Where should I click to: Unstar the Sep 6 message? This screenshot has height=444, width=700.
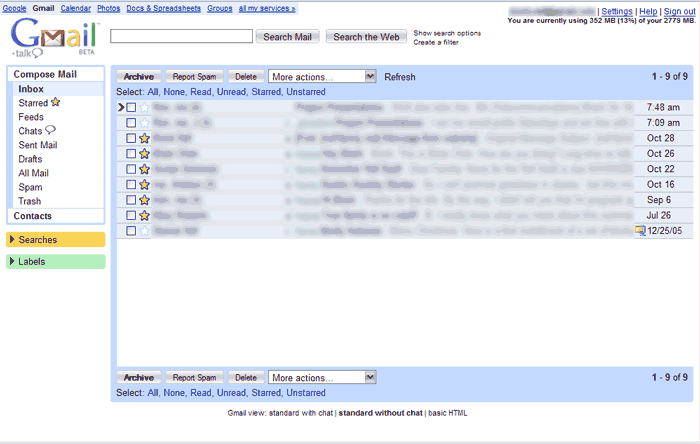click(x=144, y=200)
